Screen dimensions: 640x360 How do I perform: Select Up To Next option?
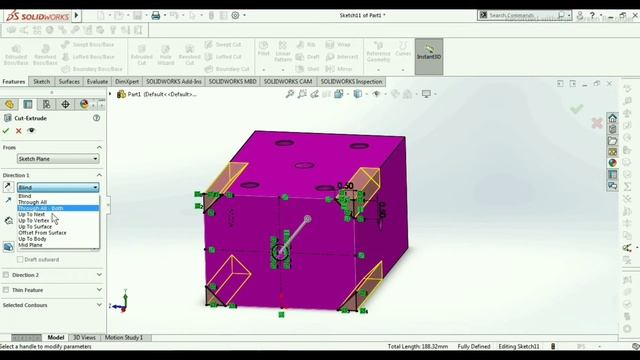pyautogui.click(x=58, y=214)
